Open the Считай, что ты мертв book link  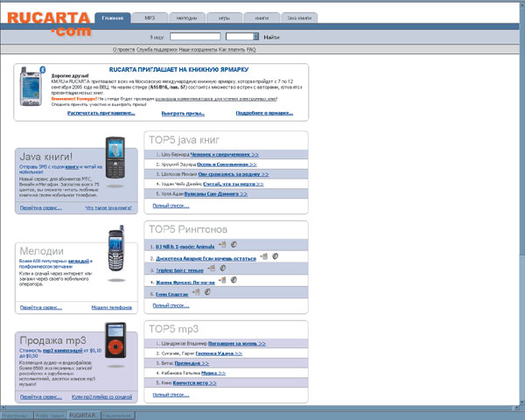pos(234,185)
